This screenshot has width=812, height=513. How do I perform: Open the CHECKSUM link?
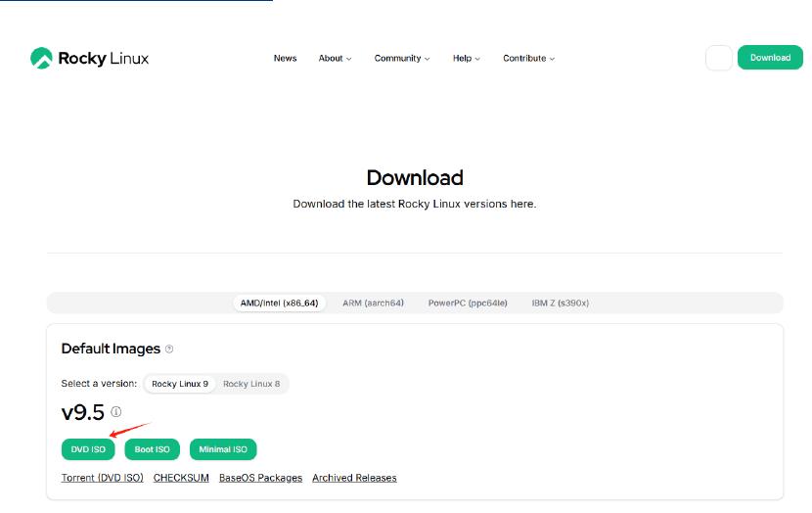181,478
